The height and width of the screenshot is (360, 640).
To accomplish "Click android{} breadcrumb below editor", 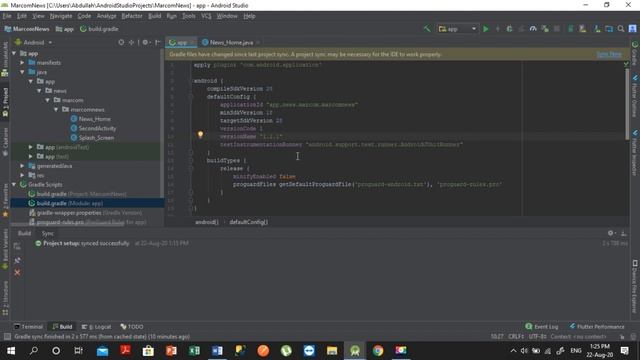I will point(207,222).
